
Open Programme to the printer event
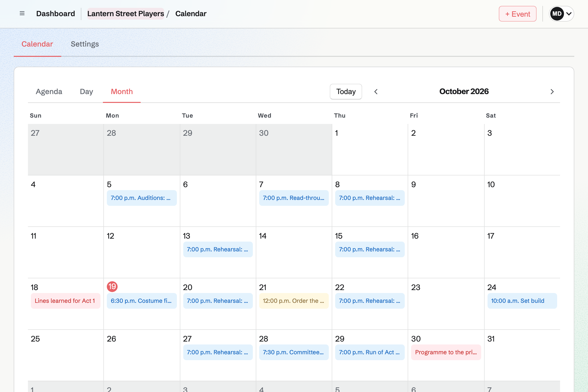446,353
